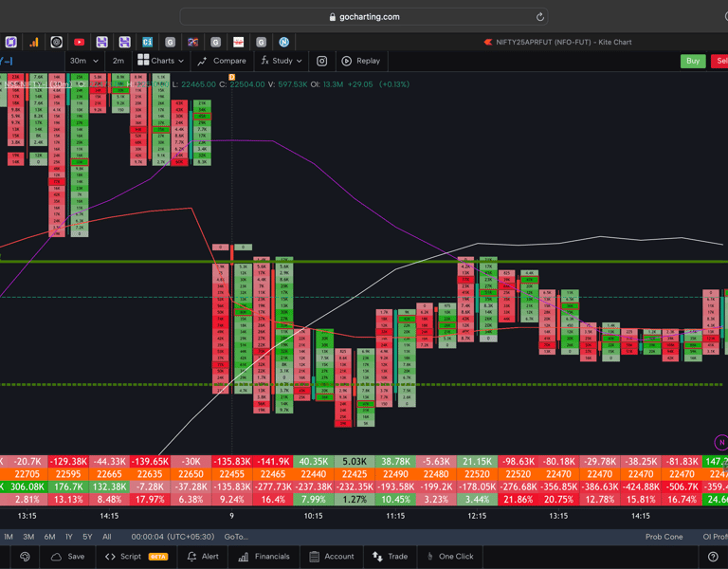Click the GoTo... date link
The image size is (728, 569).
236,537
